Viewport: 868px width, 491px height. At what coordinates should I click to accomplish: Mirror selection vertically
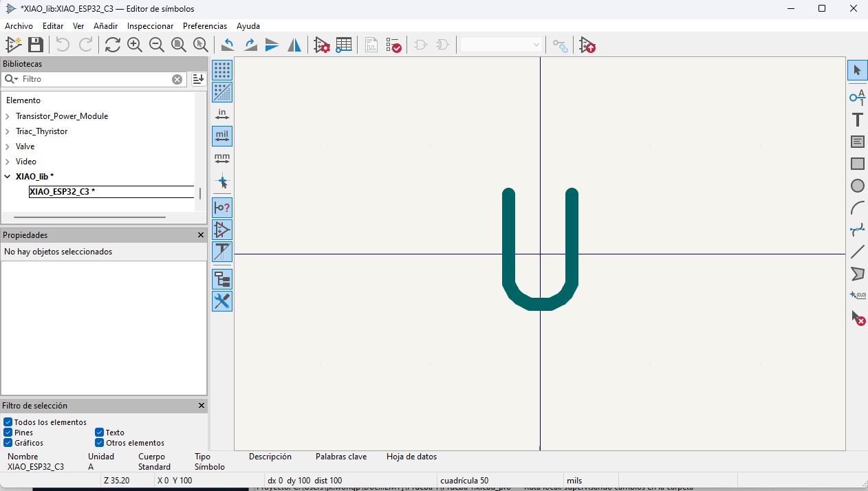tap(272, 45)
